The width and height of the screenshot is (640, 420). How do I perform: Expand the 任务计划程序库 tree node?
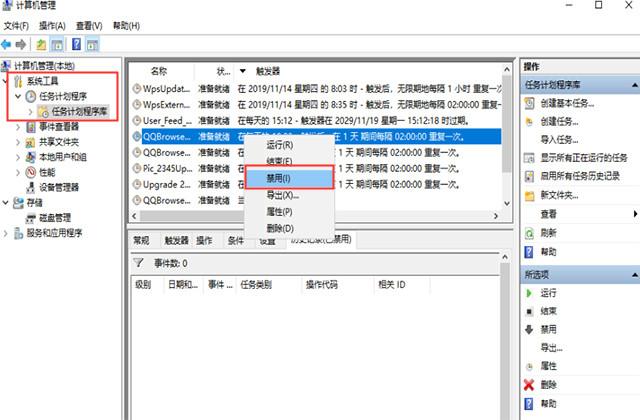tap(30, 111)
